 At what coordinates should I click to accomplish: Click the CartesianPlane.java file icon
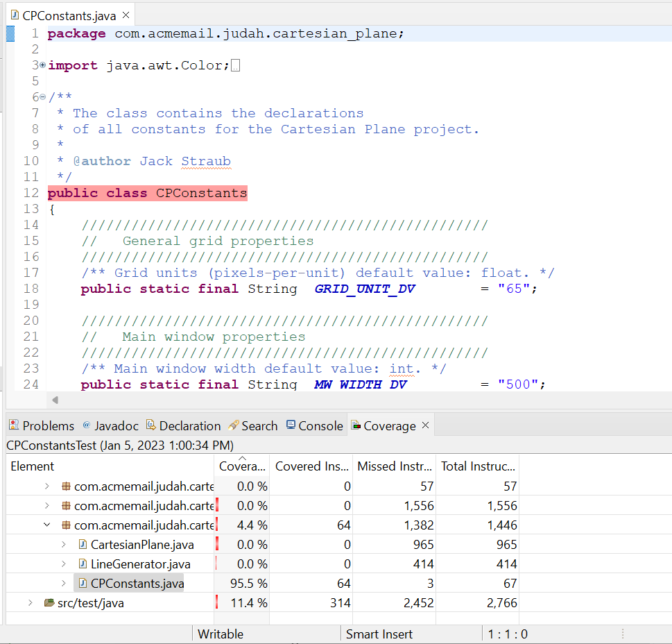click(x=83, y=545)
